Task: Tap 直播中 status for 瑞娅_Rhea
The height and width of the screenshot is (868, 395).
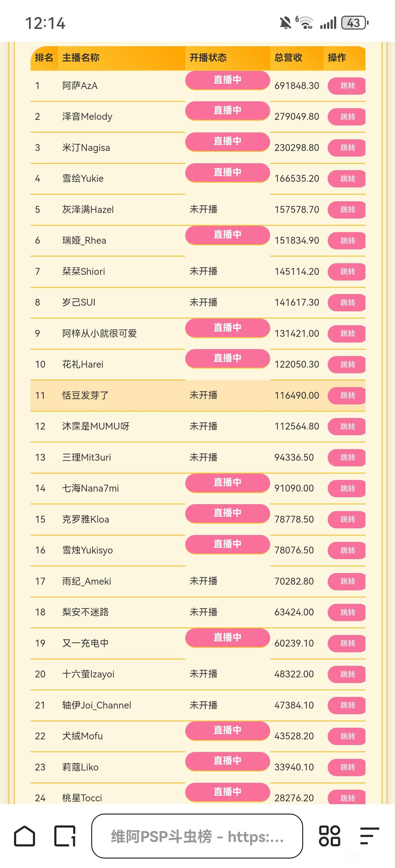Action: [x=227, y=235]
